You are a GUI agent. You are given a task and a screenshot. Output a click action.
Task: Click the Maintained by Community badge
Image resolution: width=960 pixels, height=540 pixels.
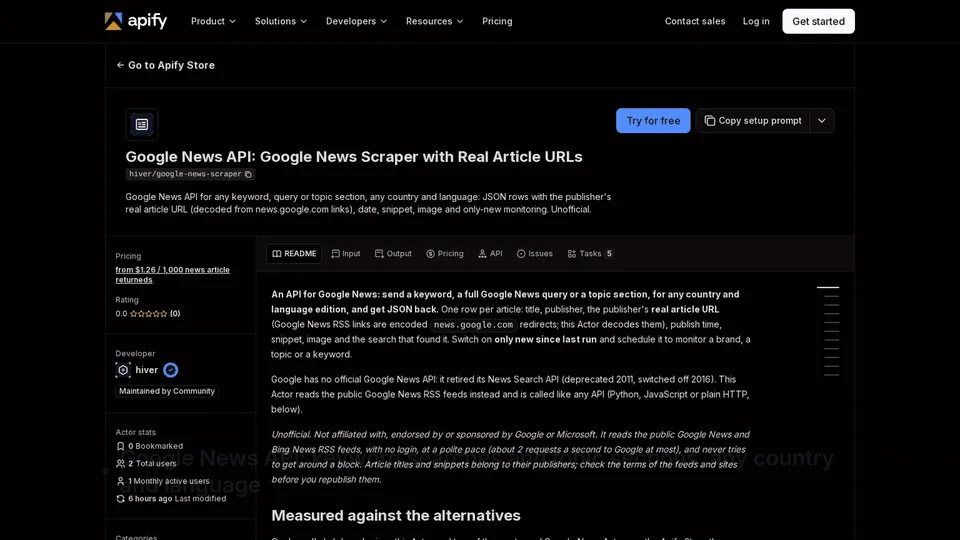(x=167, y=391)
